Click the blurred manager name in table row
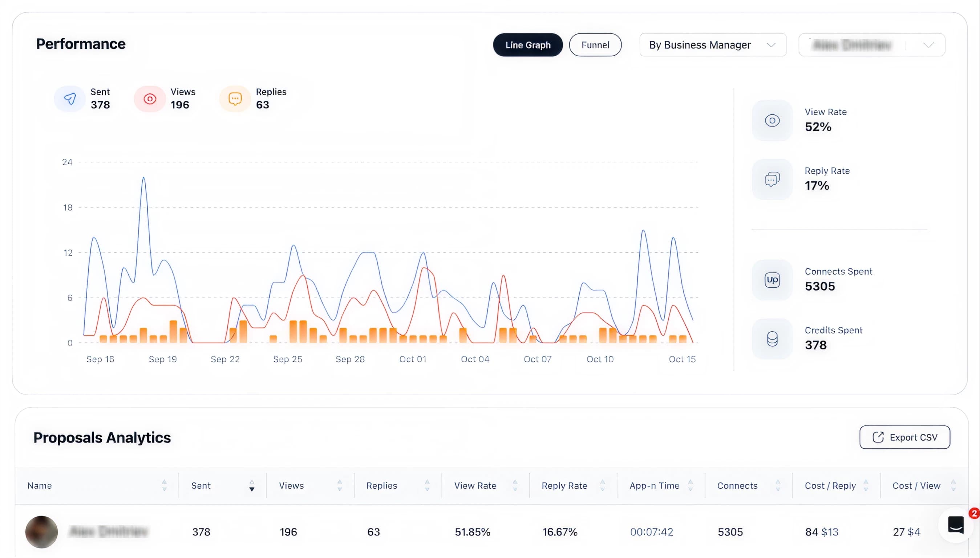Viewport: 980px width, 558px height. (x=108, y=531)
